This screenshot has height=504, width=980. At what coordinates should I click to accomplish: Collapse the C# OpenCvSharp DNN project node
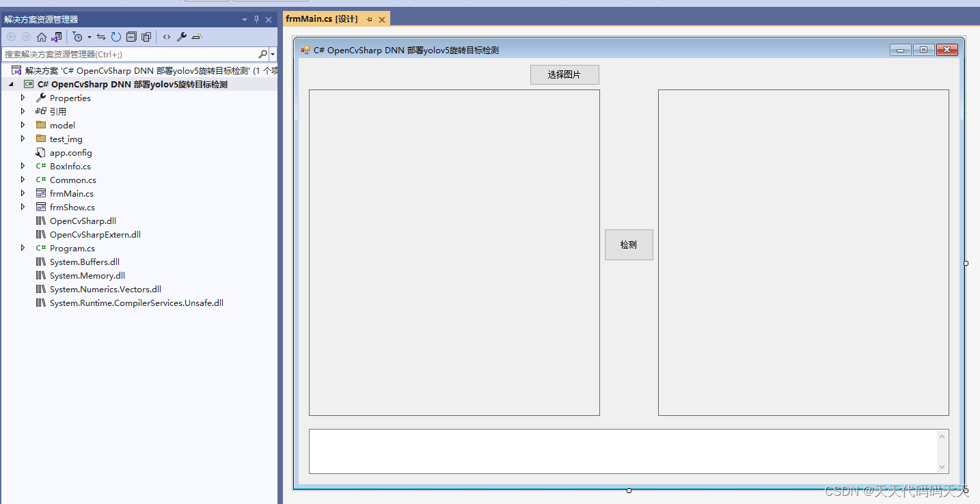pyautogui.click(x=11, y=85)
